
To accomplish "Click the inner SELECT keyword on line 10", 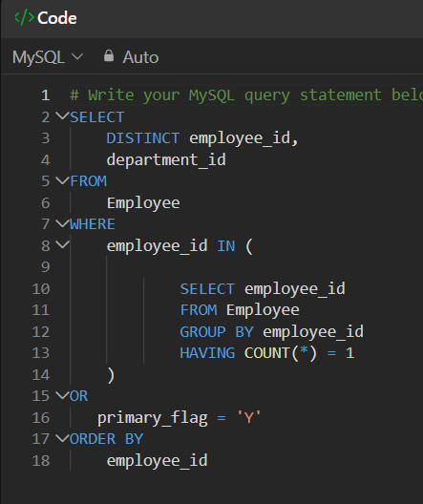I will pos(207,289).
